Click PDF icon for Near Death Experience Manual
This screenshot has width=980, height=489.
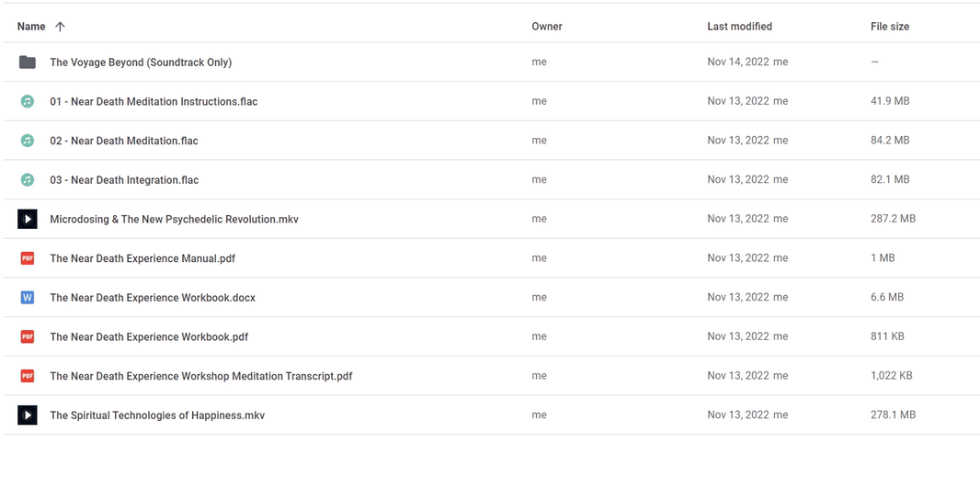click(28, 258)
